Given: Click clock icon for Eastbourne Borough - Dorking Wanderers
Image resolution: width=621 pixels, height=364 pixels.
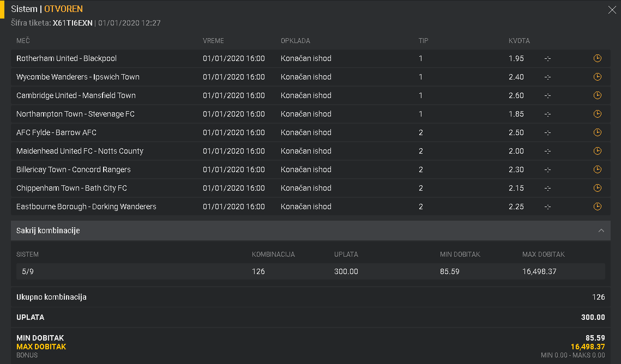Looking at the screenshot, I should coord(597,207).
